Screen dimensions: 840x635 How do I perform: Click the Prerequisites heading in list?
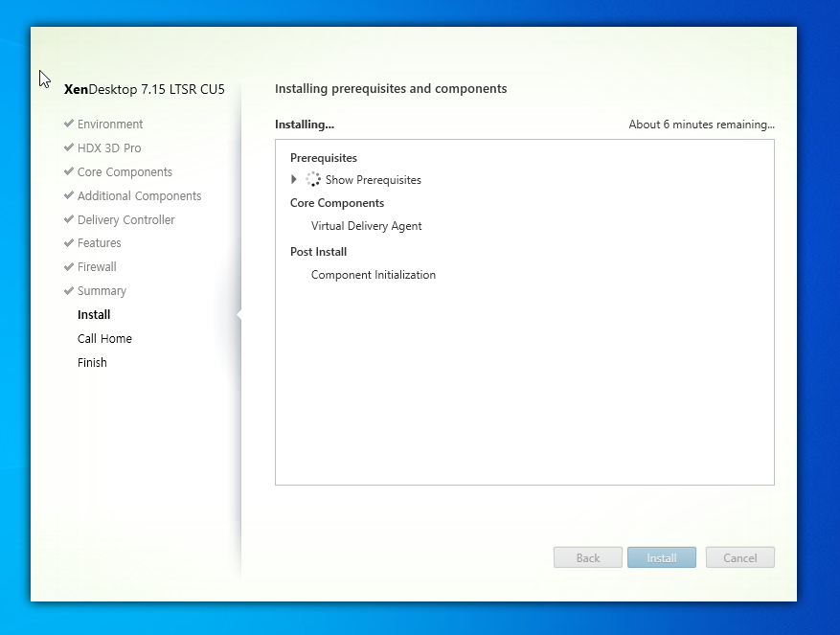click(324, 158)
